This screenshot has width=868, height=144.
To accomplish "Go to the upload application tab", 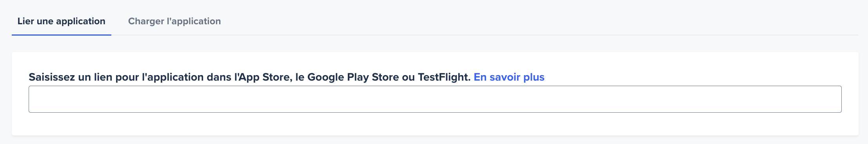I will coord(174,21).
